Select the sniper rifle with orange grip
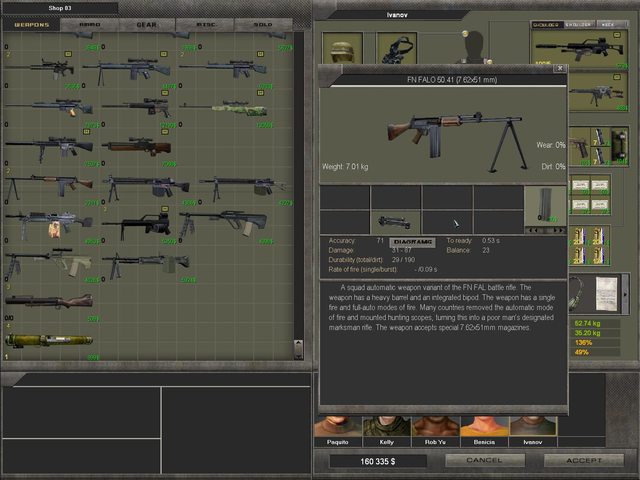The height and width of the screenshot is (480, 640). click(x=50, y=108)
